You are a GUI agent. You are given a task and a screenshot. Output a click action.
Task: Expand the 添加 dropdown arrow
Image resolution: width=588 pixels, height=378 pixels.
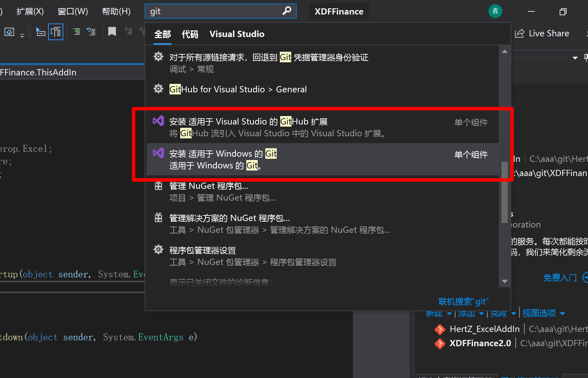click(481, 314)
